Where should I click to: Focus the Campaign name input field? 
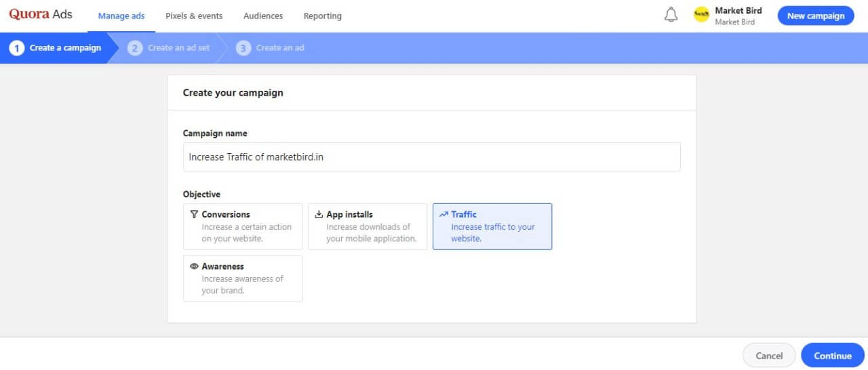432,157
